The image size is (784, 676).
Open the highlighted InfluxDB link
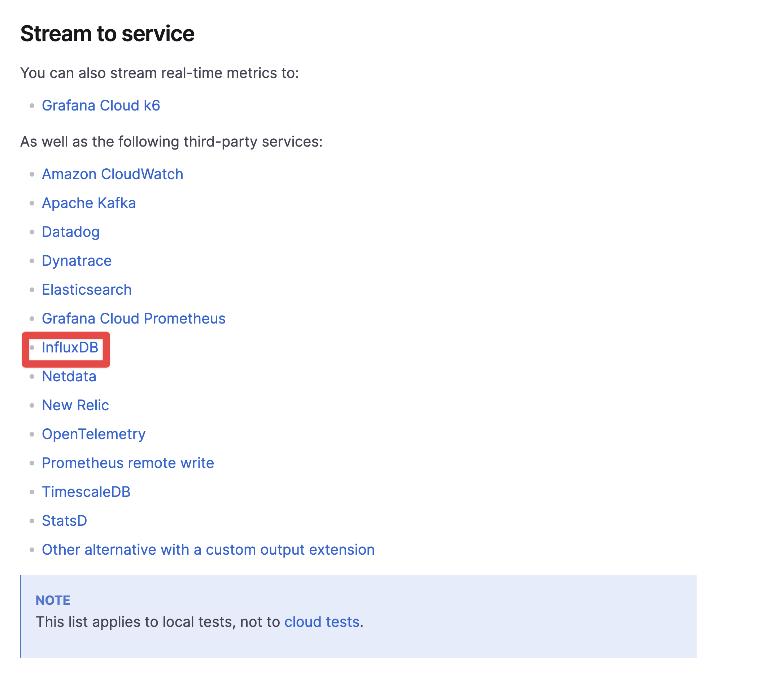click(x=70, y=347)
